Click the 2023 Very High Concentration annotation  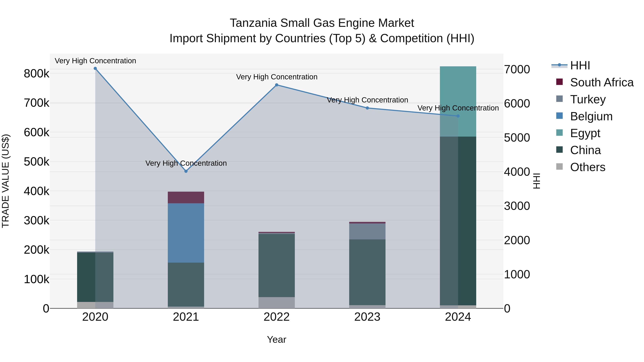click(x=367, y=100)
